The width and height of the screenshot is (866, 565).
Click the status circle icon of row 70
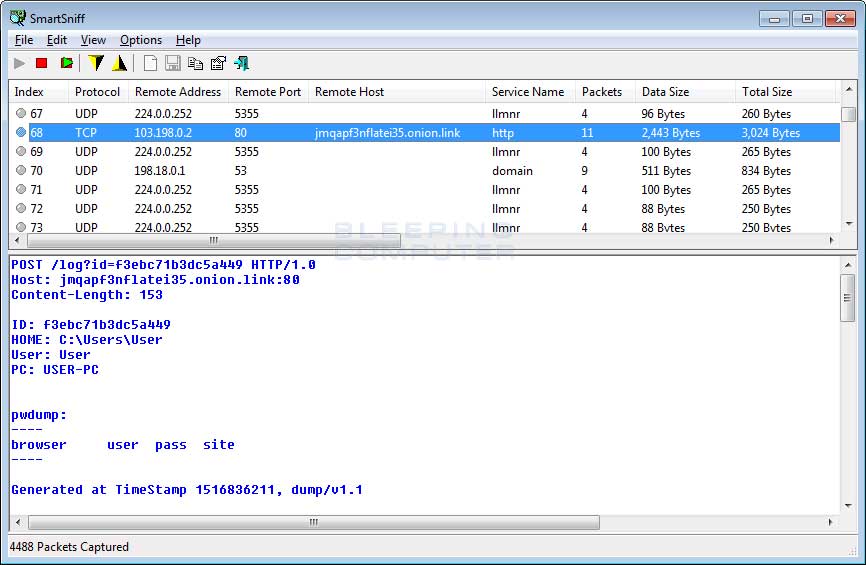tap(21, 170)
